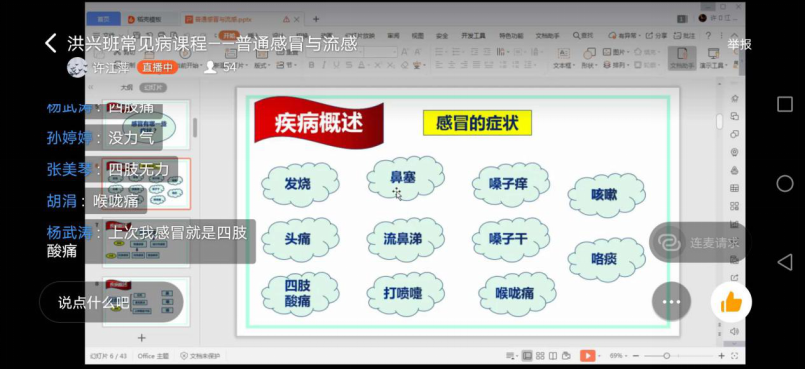The height and width of the screenshot is (370, 805).
Task: Add a new slide with plus icon
Action: tap(142, 338)
